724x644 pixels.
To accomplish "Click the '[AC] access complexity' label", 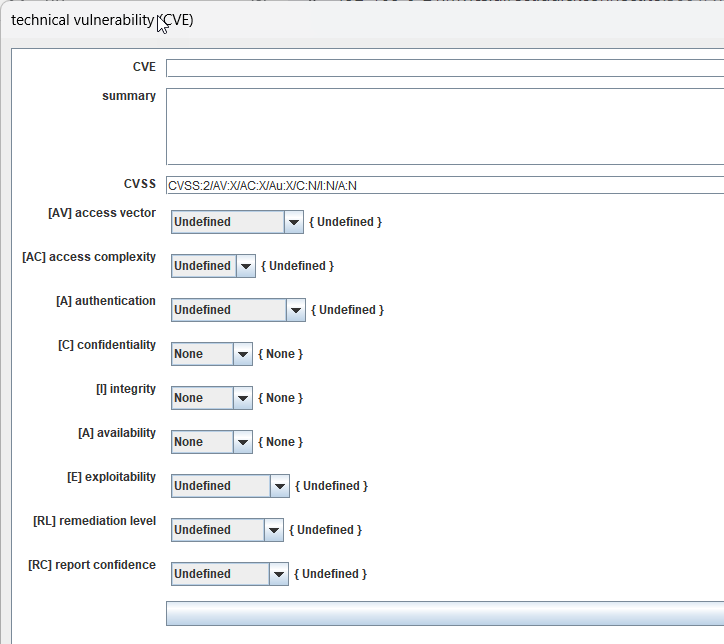I will point(89,257).
